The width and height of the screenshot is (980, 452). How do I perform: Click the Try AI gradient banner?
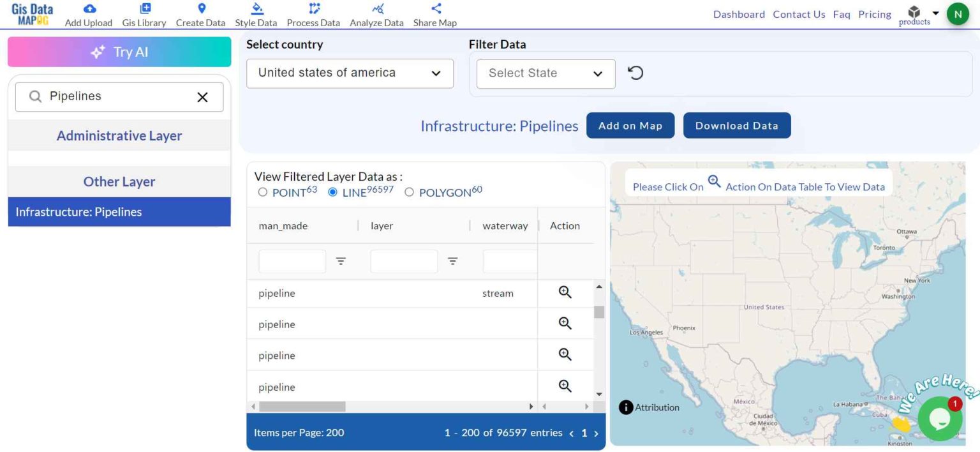coord(119,52)
